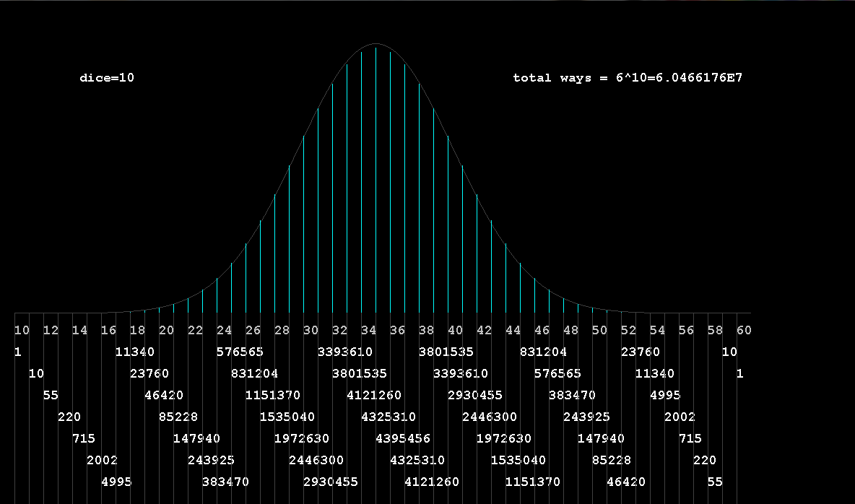855x504 pixels.
Task: Click axis tick label 50
Action: (599, 331)
